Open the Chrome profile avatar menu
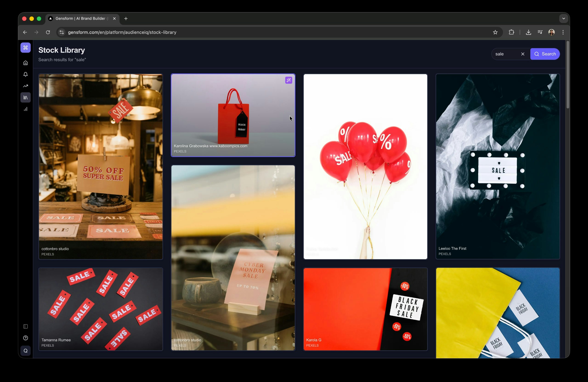Image resolution: width=588 pixels, height=382 pixels. [552, 32]
